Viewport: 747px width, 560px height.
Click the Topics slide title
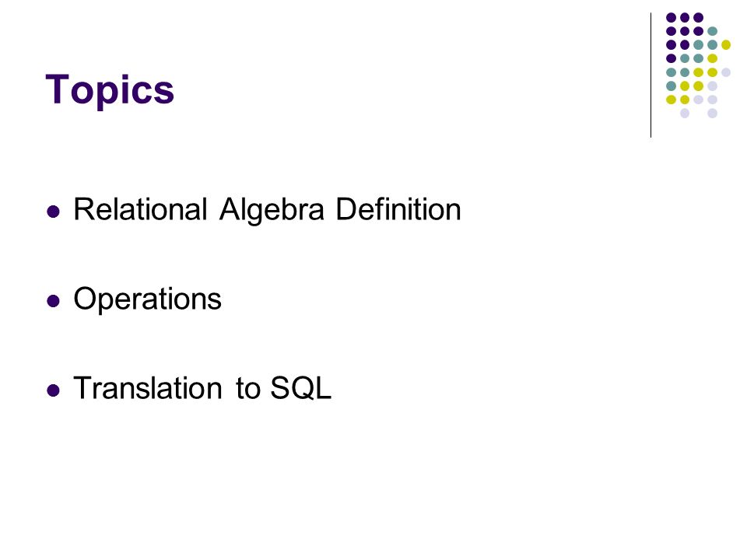[x=110, y=90]
